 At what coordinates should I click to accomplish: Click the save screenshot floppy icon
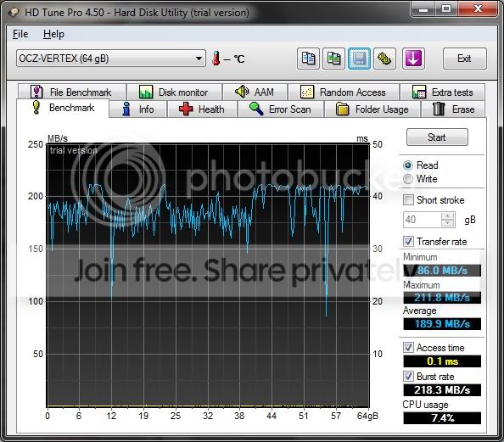point(359,59)
